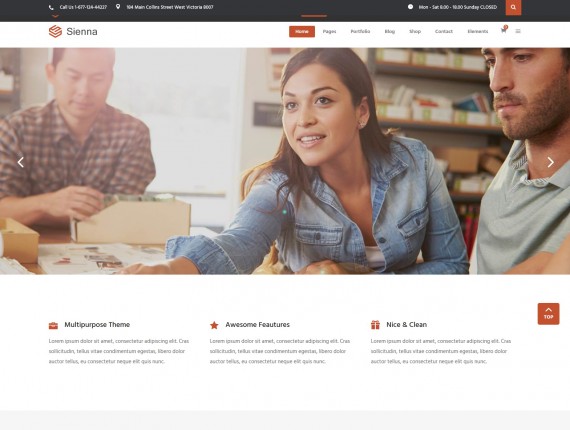Open the Elements menu entry

point(478,32)
